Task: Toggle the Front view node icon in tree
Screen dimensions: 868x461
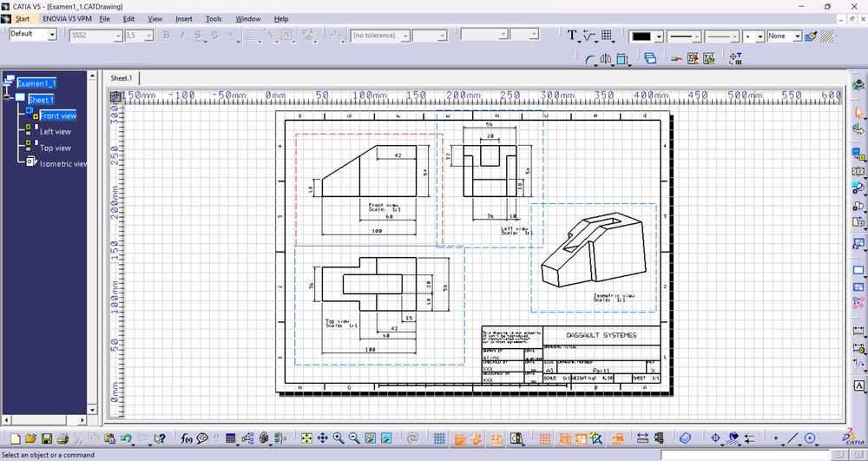Action: click(x=31, y=114)
